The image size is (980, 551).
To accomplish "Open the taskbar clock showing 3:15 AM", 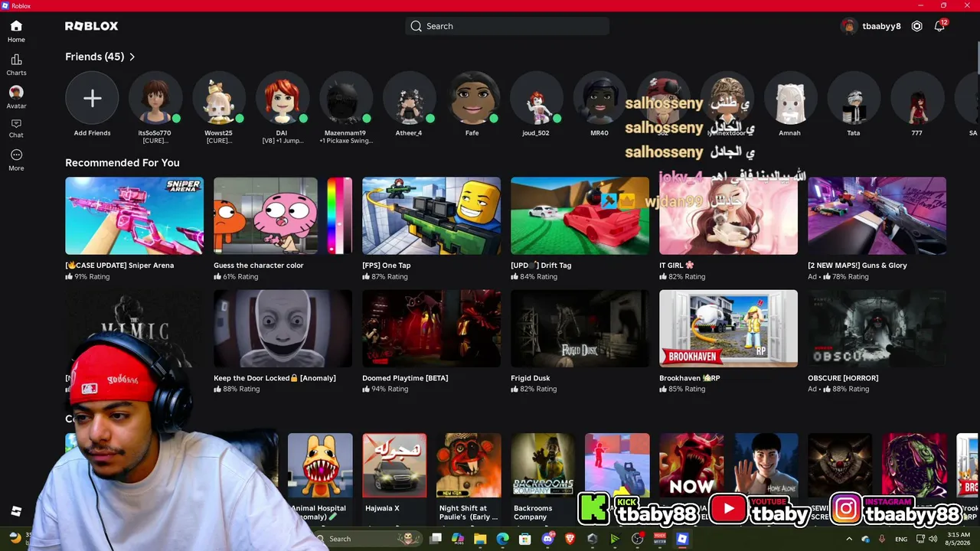I will 959,539.
